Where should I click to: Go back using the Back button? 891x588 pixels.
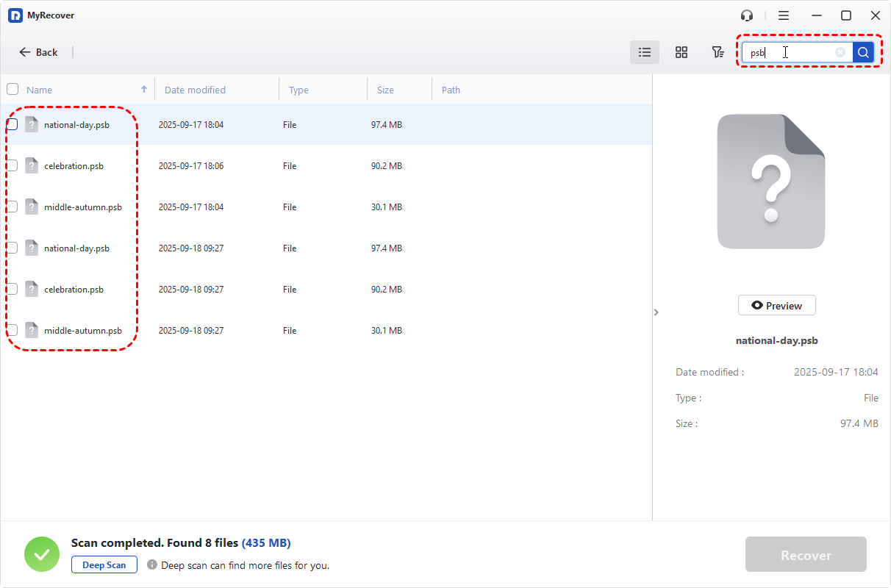point(38,52)
